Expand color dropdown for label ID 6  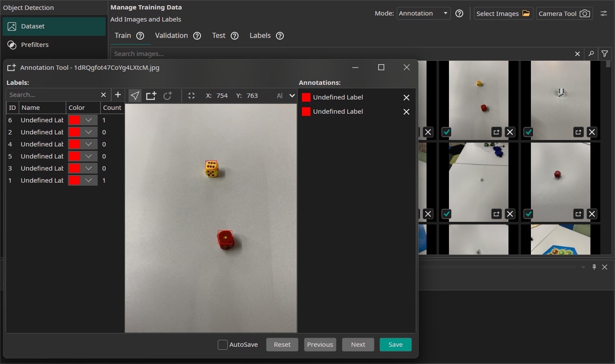[x=89, y=120]
